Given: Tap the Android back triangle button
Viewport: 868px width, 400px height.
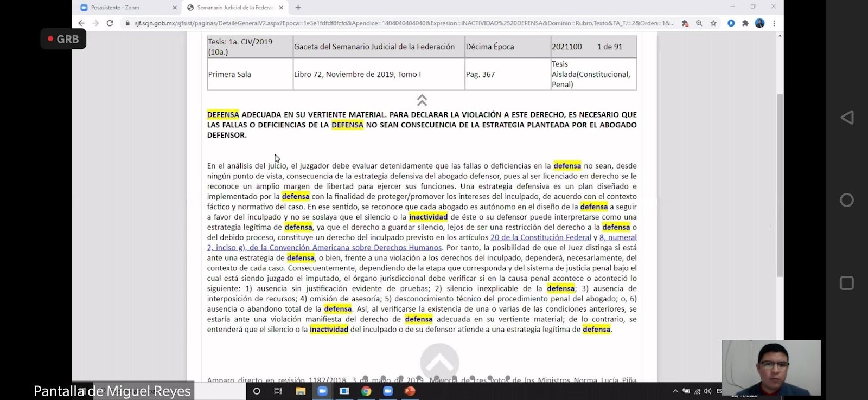Looking at the screenshot, I should tap(847, 117).
